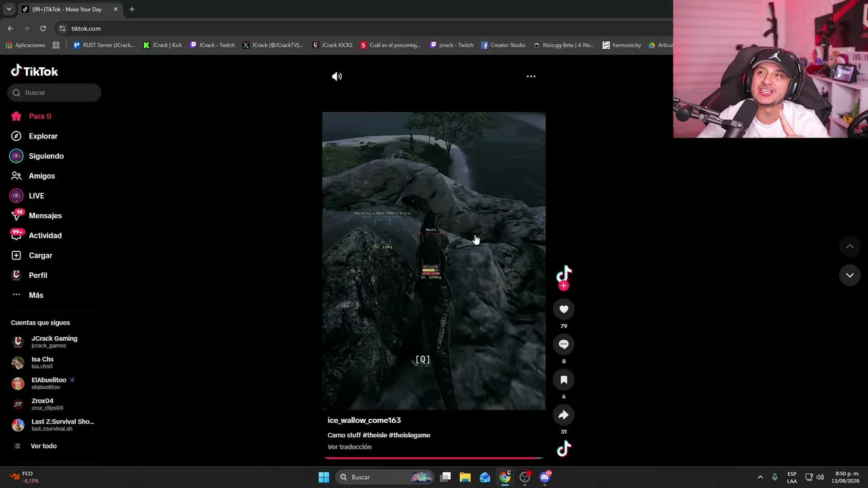Share the video using the arrow icon
Screen dimensions: 868x488
point(564,415)
